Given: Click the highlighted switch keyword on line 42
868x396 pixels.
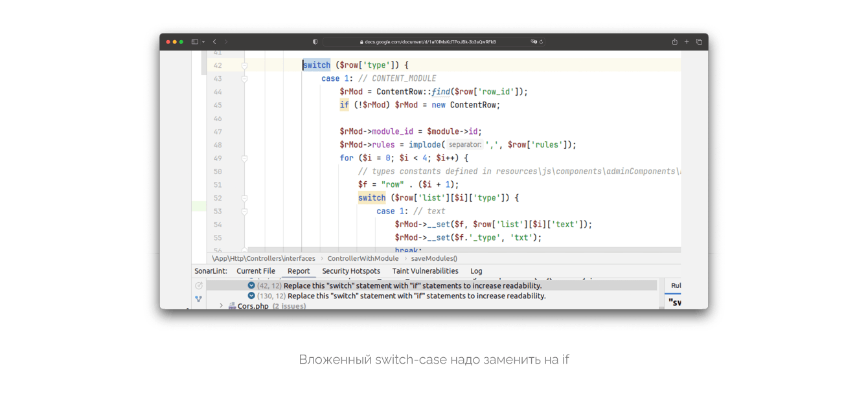Looking at the screenshot, I should [x=317, y=65].
